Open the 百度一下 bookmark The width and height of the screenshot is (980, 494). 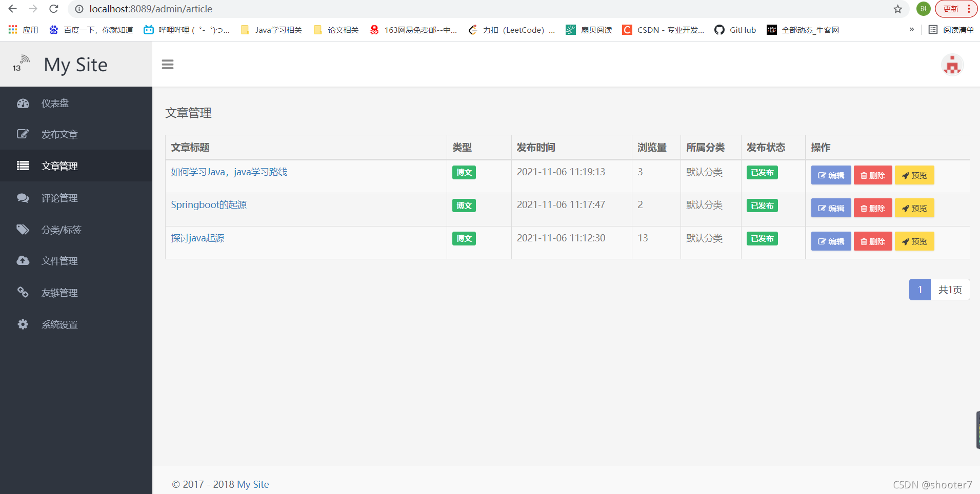[91, 30]
